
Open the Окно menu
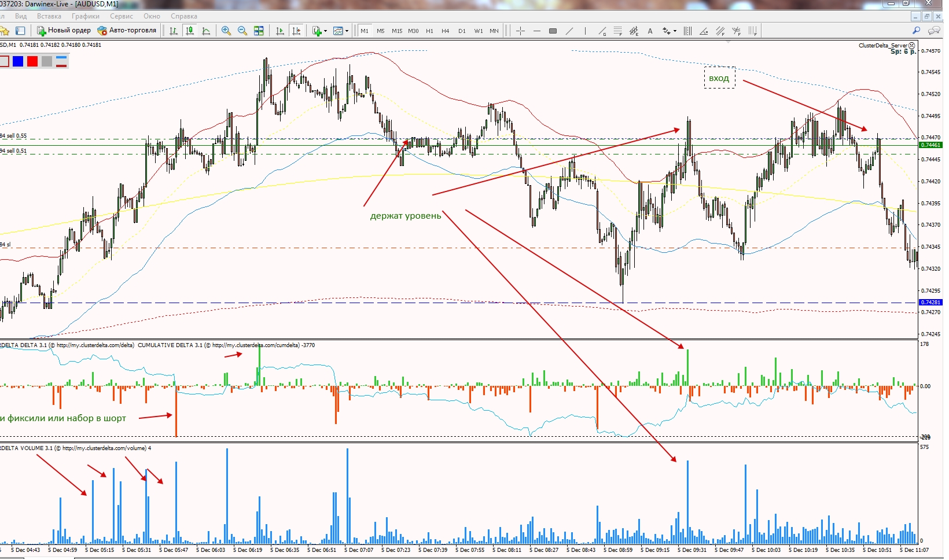[x=152, y=16]
